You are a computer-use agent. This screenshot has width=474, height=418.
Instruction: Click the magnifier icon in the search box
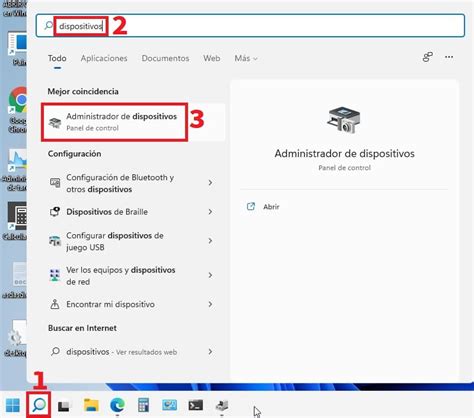[48, 25]
